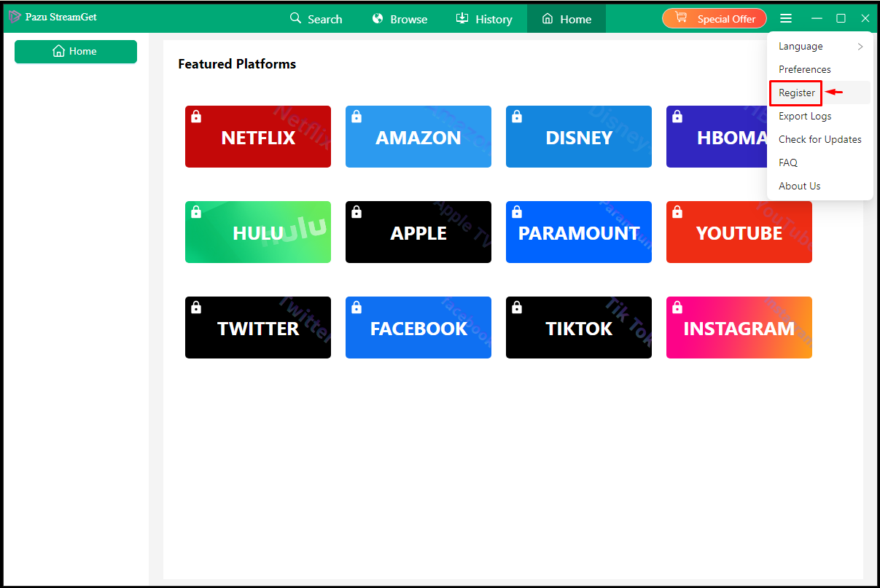Open the YouTube platform tile

click(739, 232)
